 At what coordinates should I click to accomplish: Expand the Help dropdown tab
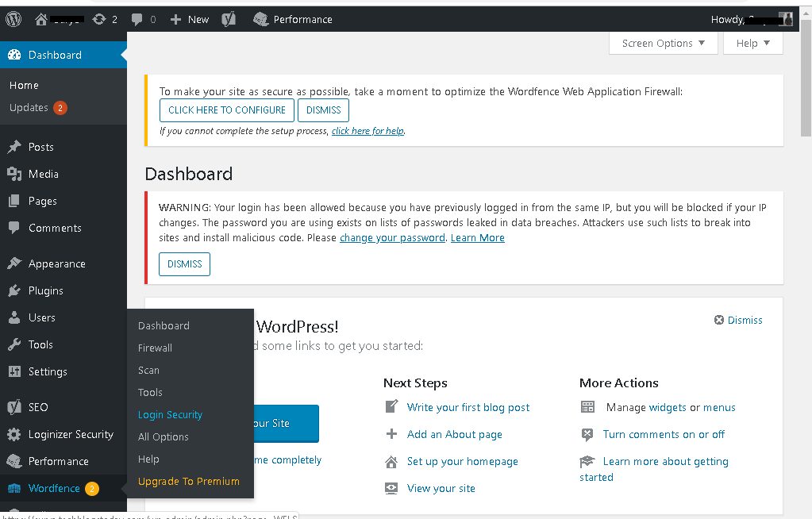[x=753, y=44]
